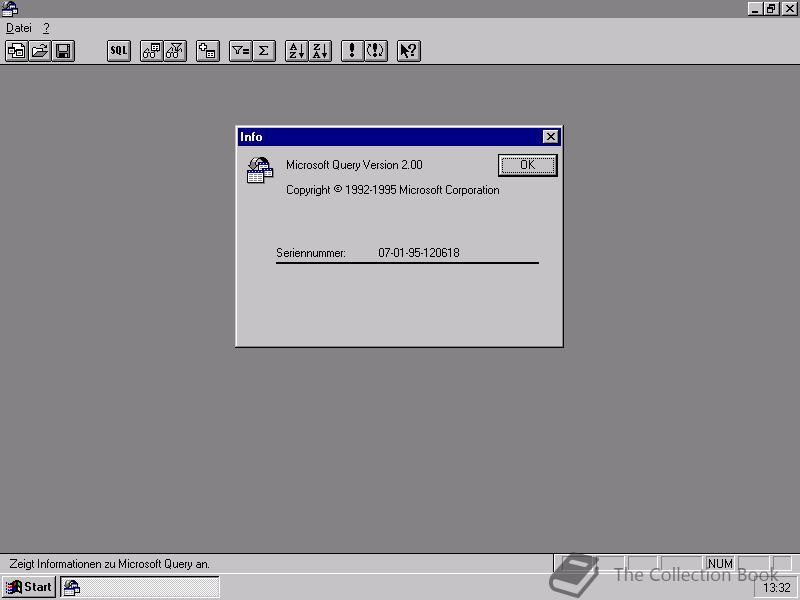Click the Criteria Equals filter icon
800x600 pixels.
pos(241,51)
